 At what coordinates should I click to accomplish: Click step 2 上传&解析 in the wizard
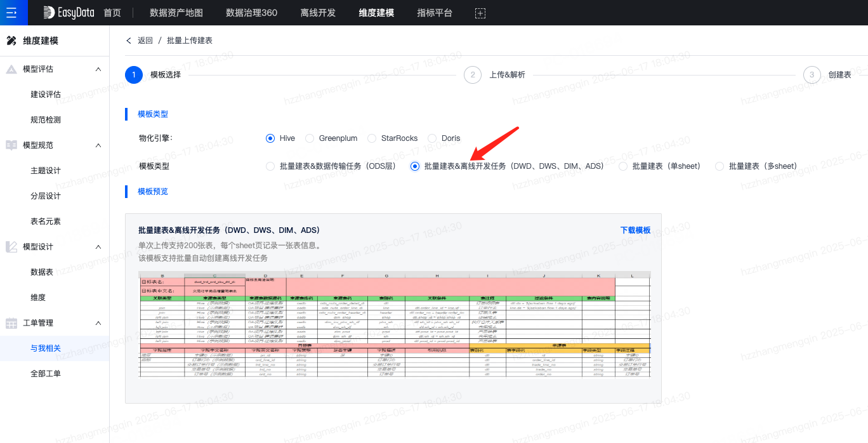(494, 75)
